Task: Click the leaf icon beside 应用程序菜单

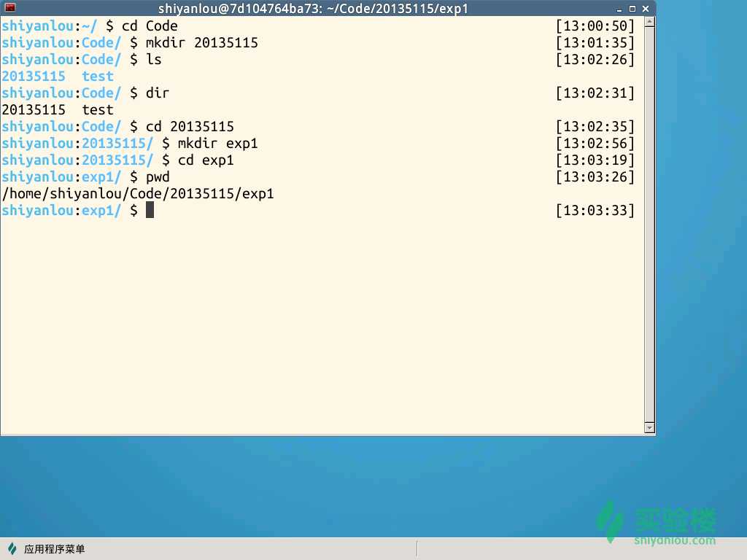Action: pos(12,549)
